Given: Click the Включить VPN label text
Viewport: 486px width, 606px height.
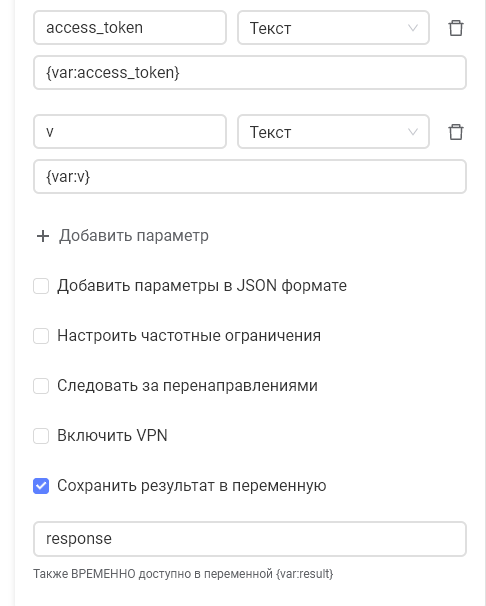Looking at the screenshot, I should 112,436.
